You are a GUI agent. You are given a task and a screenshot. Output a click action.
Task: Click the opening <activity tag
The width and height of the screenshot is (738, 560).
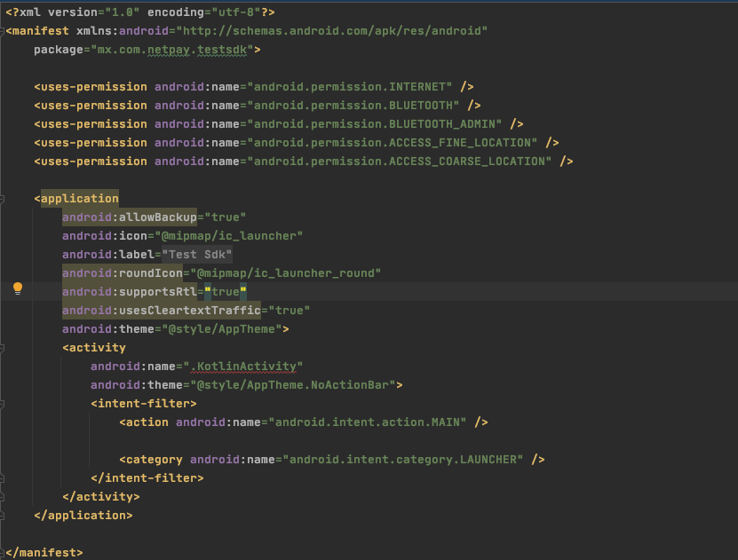(x=94, y=348)
